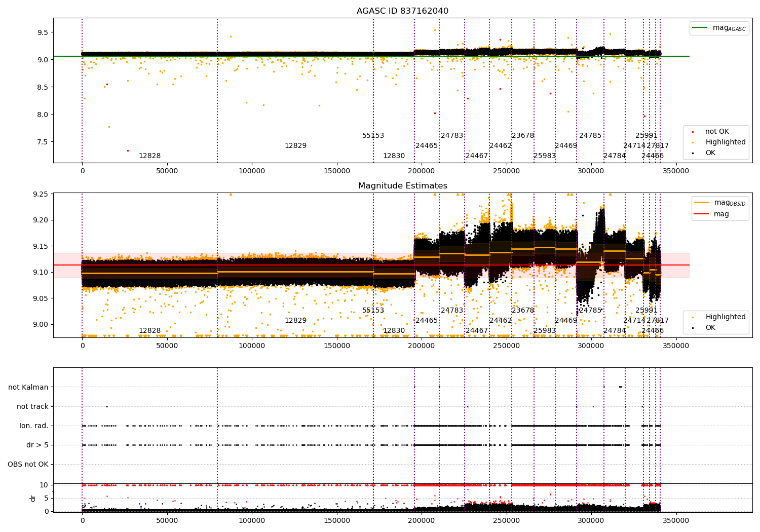Click the 7.5 tick on top plot

click(x=43, y=142)
